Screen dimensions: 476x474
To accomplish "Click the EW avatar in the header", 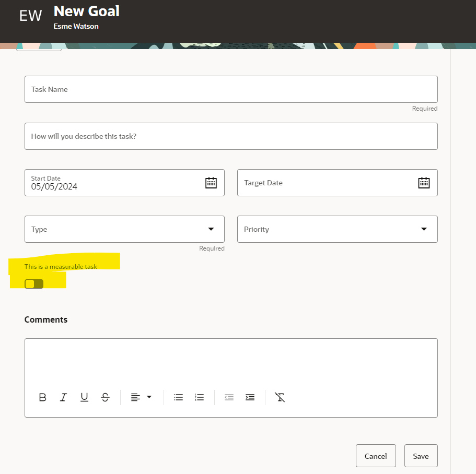I will point(30,16).
